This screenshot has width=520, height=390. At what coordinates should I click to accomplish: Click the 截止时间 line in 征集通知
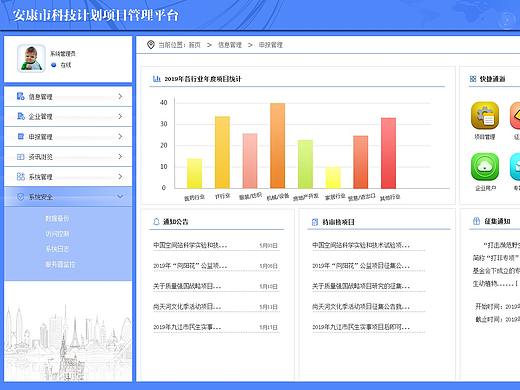[497, 319]
